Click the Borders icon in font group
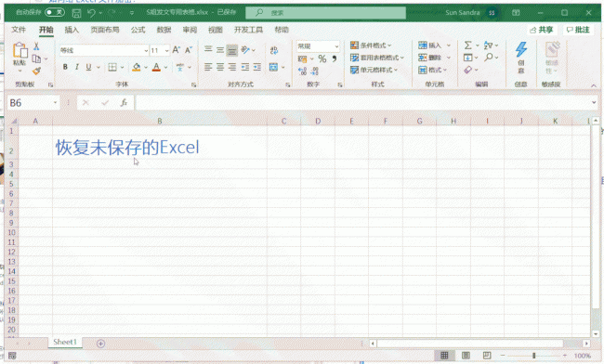 click(112, 68)
